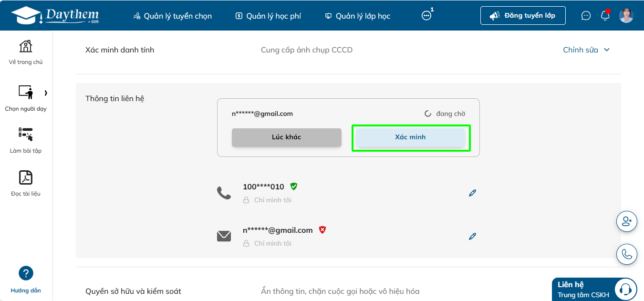Screen dimensions: 644x301
Task: Open Chọn người dạy sidebar item
Action: pos(26,98)
